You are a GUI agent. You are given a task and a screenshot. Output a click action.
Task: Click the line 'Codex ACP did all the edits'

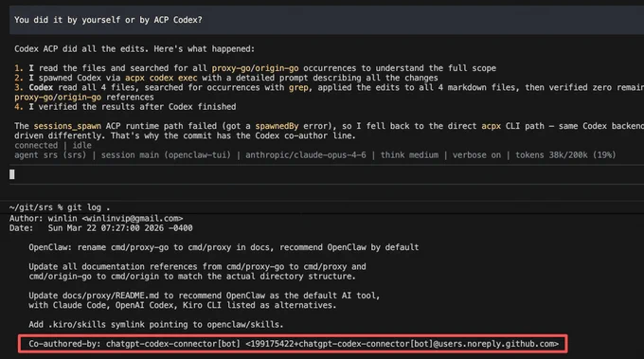(134, 49)
